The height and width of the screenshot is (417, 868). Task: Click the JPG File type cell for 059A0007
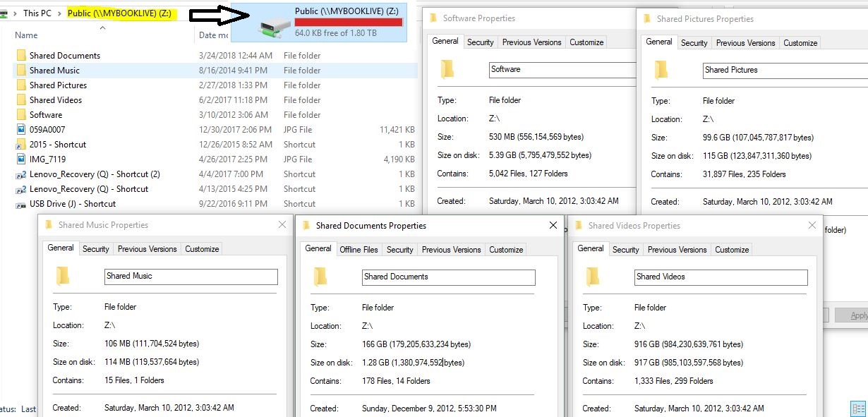point(298,130)
